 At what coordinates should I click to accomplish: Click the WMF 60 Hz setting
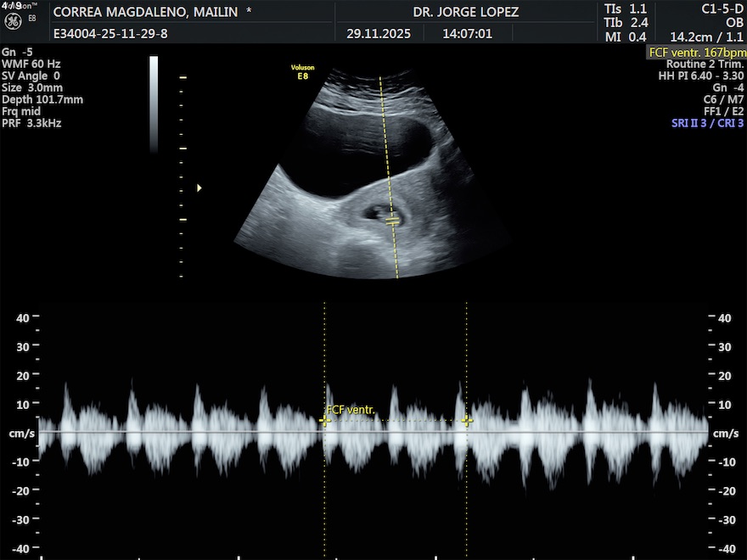(31, 64)
